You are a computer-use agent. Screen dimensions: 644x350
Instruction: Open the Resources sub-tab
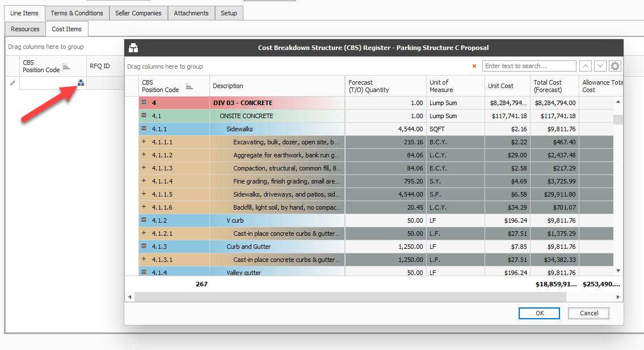coord(25,29)
